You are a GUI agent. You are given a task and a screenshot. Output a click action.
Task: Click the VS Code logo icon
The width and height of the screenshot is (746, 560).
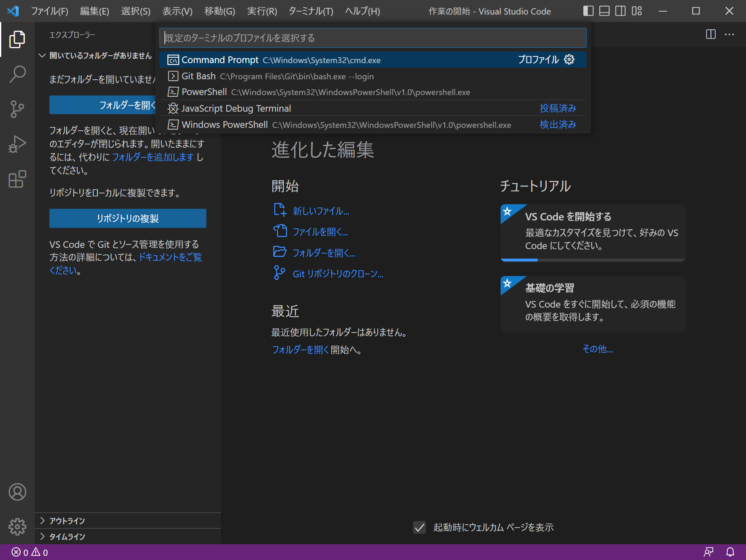(x=13, y=11)
